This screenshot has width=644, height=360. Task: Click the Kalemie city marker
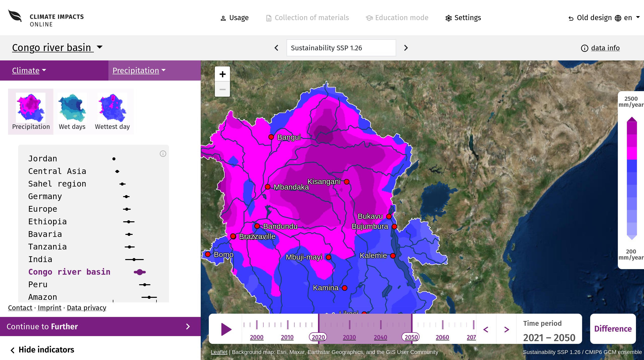point(393,256)
